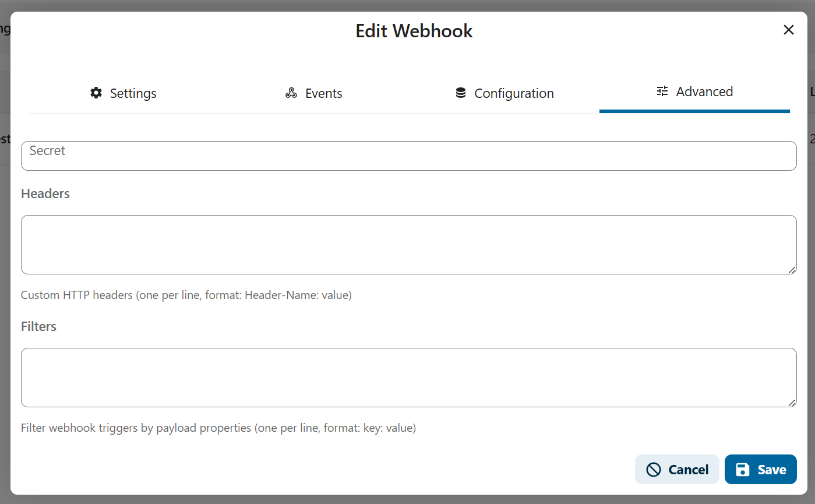Click the webhook icon beside Events
This screenshot has width=815, height=504.
tap(291, 93)
